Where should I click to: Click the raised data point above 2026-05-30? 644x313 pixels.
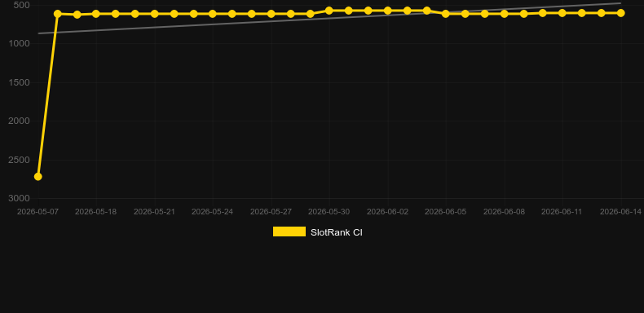(329, 11)
